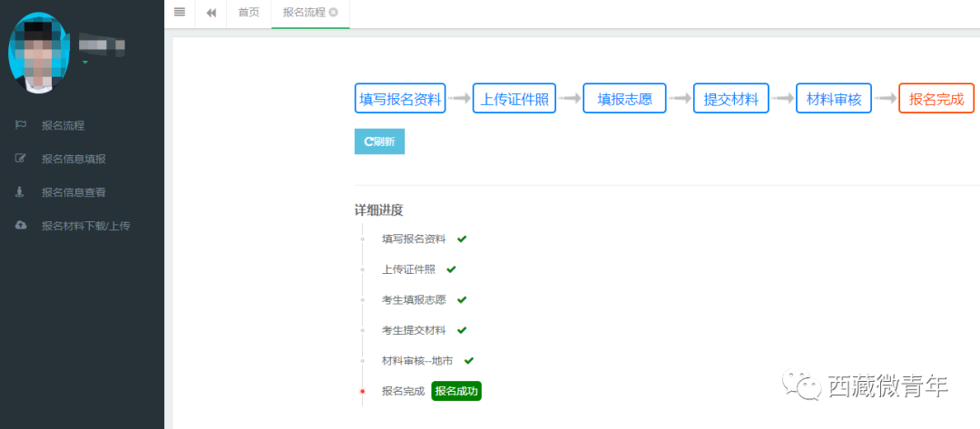980x429 pixels.
Task: Open 报名信息填报 in sidebar
Action: [x=73, y=160]
